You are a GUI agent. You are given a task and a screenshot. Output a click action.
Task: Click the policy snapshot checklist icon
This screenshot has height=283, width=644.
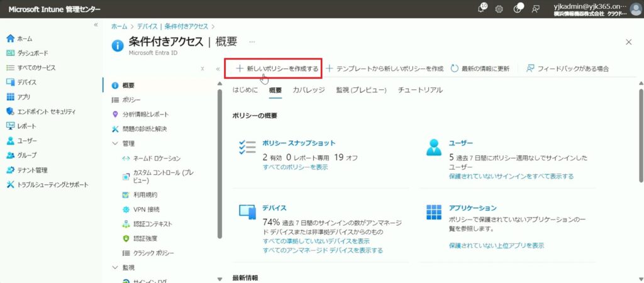point(247,147)
